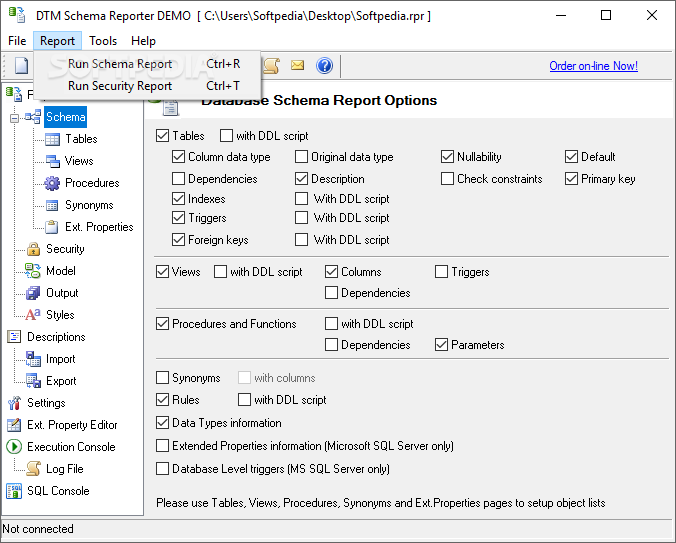Enable Original data type option

tap(301, 157)
